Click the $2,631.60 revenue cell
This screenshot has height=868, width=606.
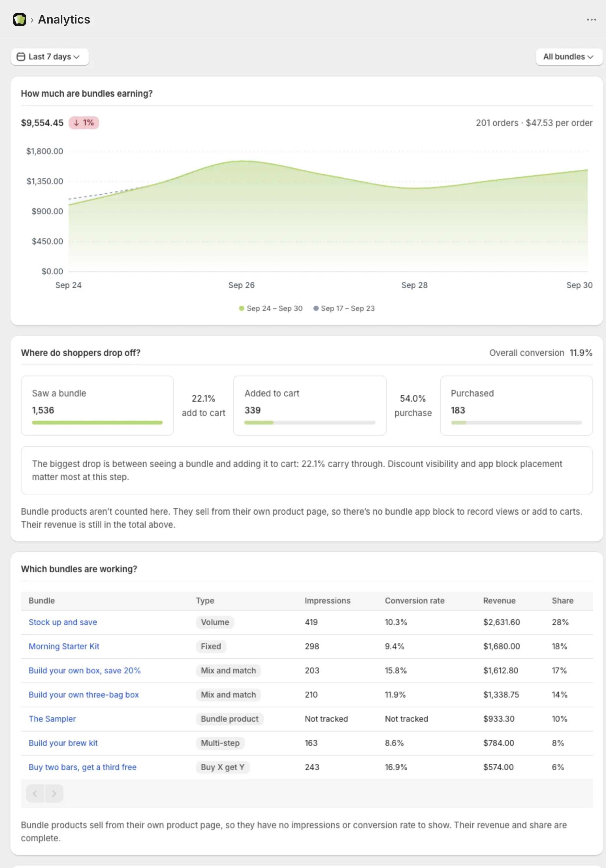[501, 622]
